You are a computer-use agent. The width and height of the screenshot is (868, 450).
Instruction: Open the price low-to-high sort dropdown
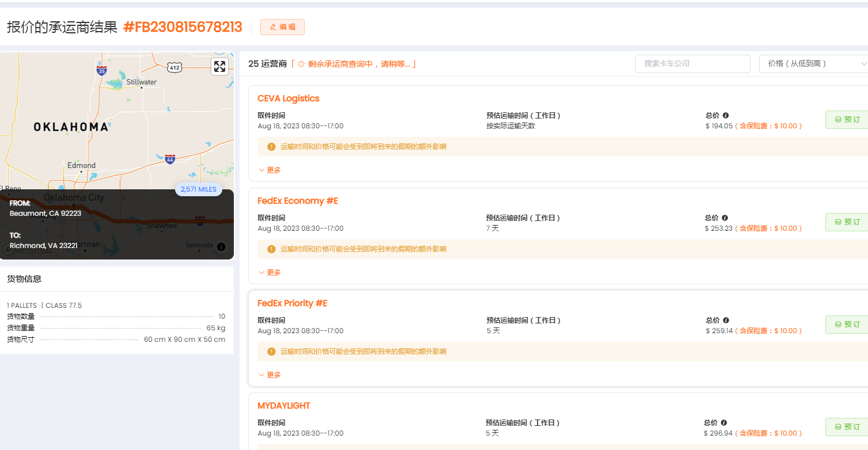(813, 64)
